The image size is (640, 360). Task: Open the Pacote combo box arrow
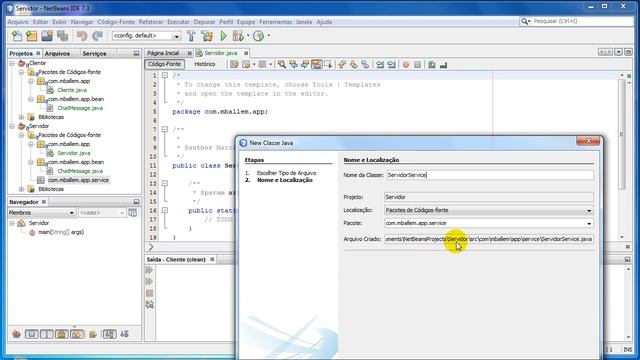589,223
